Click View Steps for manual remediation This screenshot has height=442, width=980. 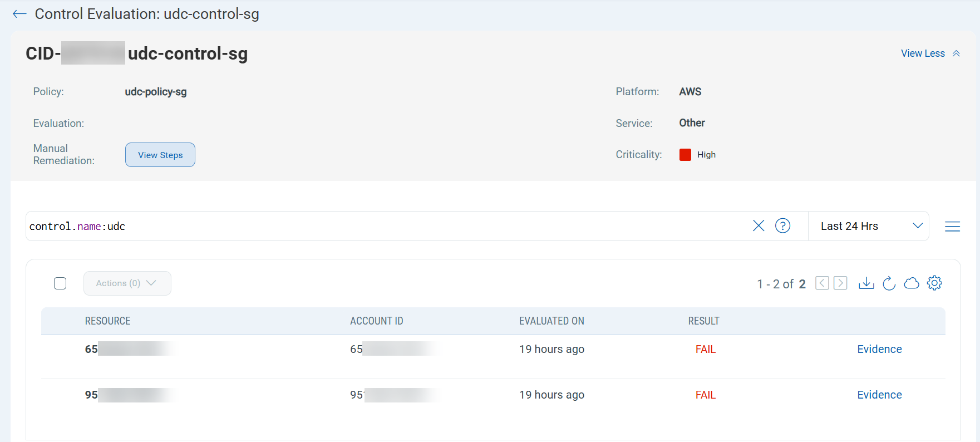160,155
